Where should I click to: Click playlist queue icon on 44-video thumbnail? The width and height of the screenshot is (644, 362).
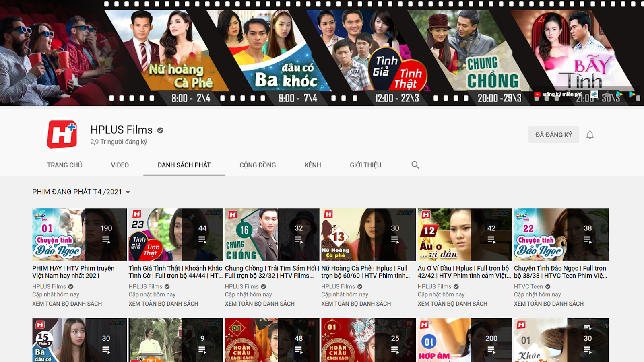click(202, 240)
